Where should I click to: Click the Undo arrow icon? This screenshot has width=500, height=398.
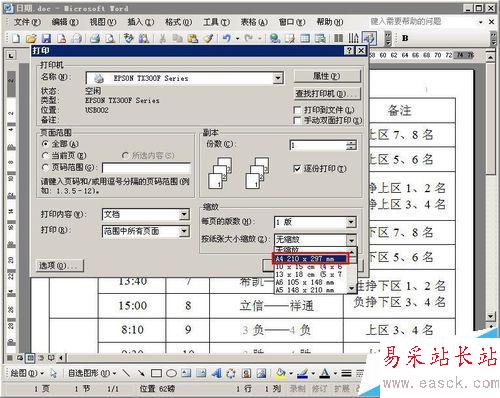(x=227, y=38)
